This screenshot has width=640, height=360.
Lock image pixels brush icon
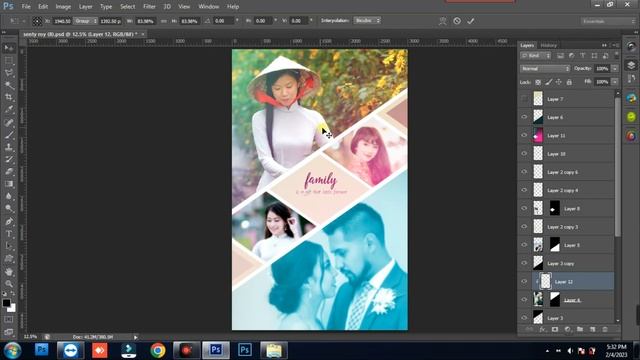tap(549, 82)
